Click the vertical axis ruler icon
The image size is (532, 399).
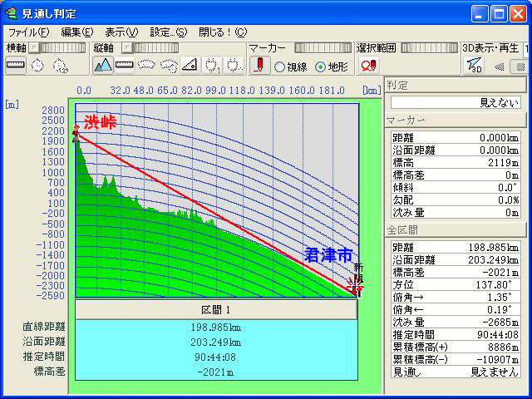[x=124, y=65]
